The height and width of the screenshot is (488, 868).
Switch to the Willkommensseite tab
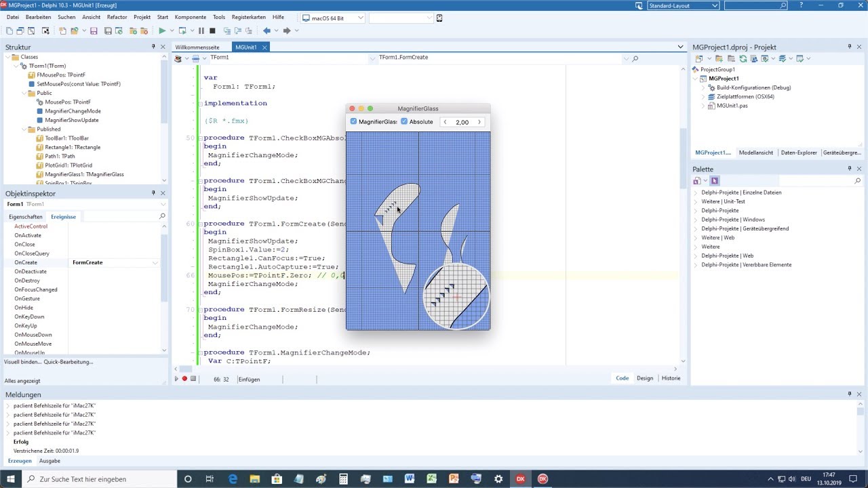pos(197,47)
